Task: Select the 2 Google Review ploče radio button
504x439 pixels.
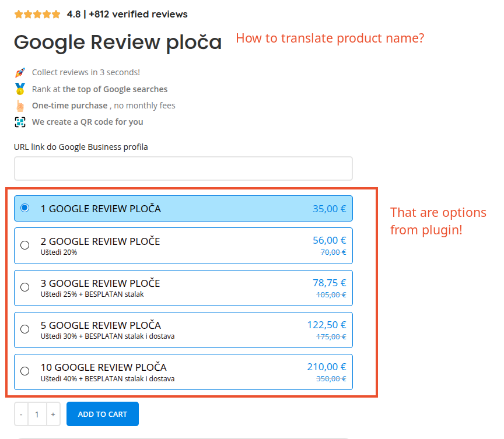Action: 24,245
